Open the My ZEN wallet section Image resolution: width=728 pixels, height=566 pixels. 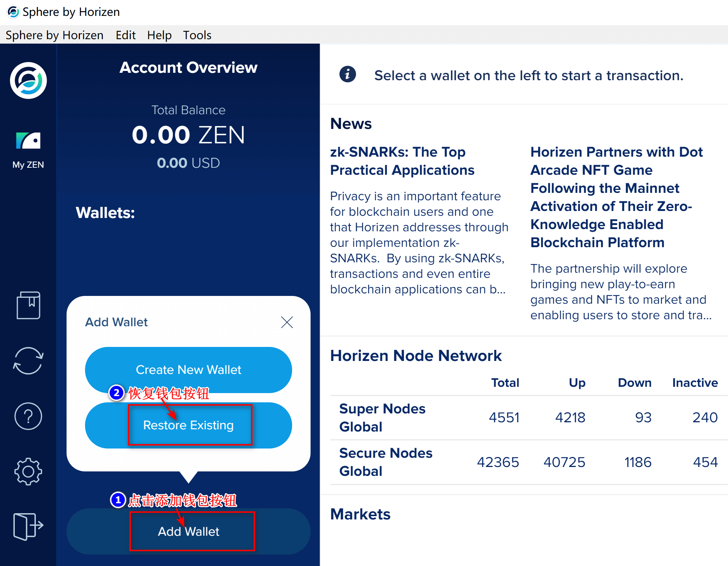coord(28,150)
